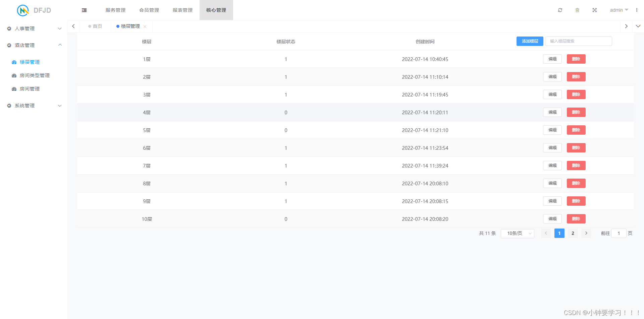Delete the 7层 row
This screenshot has height=319, width=644.
[576, 166]
